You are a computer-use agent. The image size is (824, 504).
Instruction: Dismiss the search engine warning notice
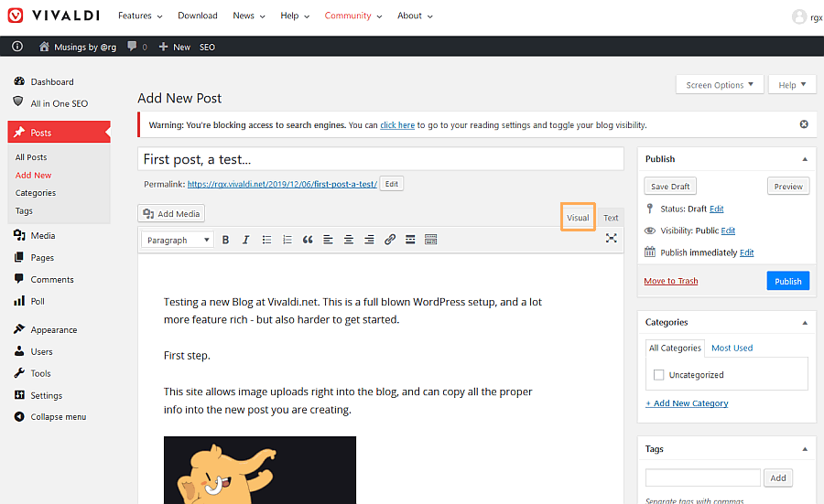pos(804,124)
